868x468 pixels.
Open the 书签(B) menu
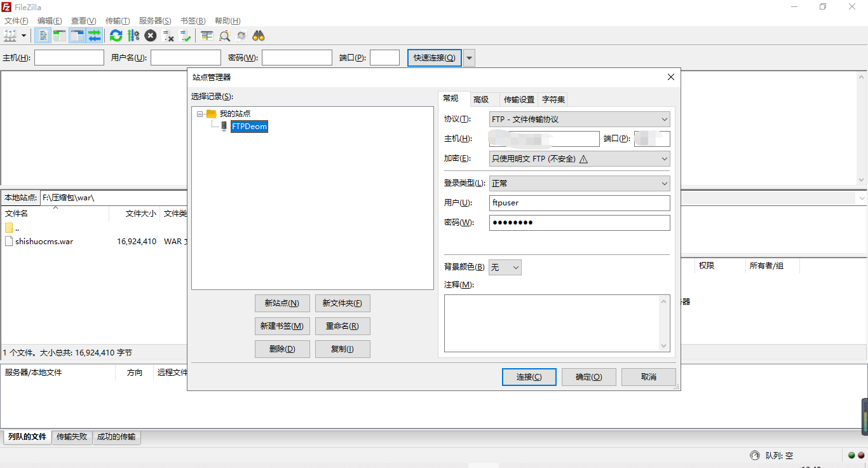[193, 21]
